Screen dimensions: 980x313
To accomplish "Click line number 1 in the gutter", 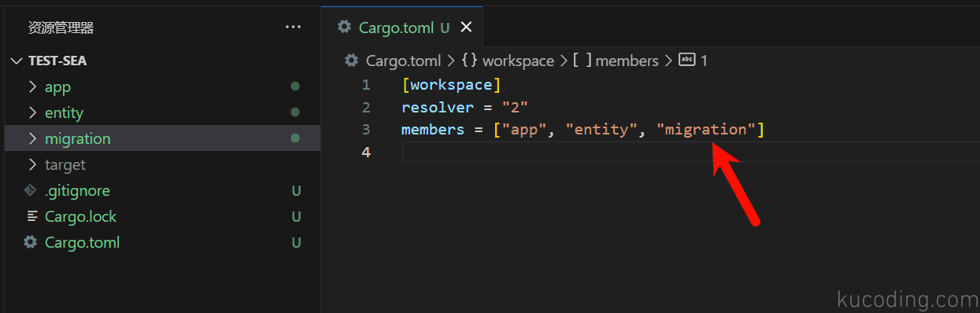I will point(366,85).
